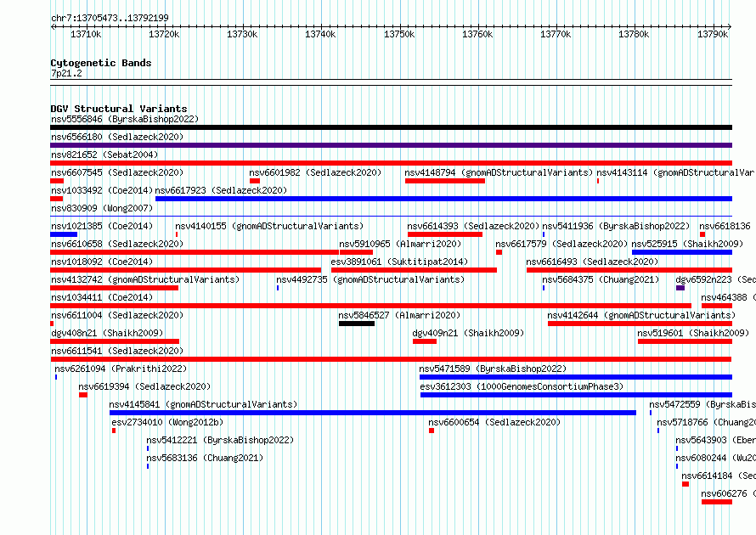Click nsv6617579 (Sedlazeck2020) label
Screen dimensions: 756x535
click(x=561, y=244)
